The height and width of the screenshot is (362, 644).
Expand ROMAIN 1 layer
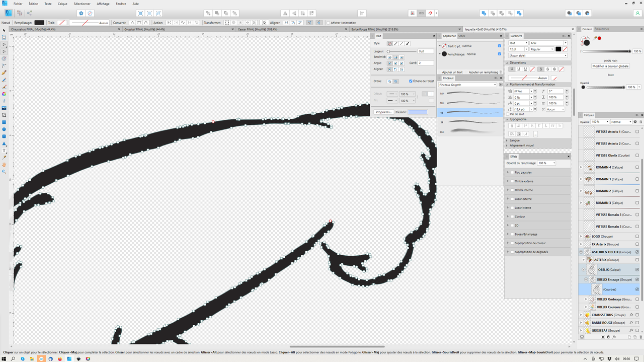(581, 179)
